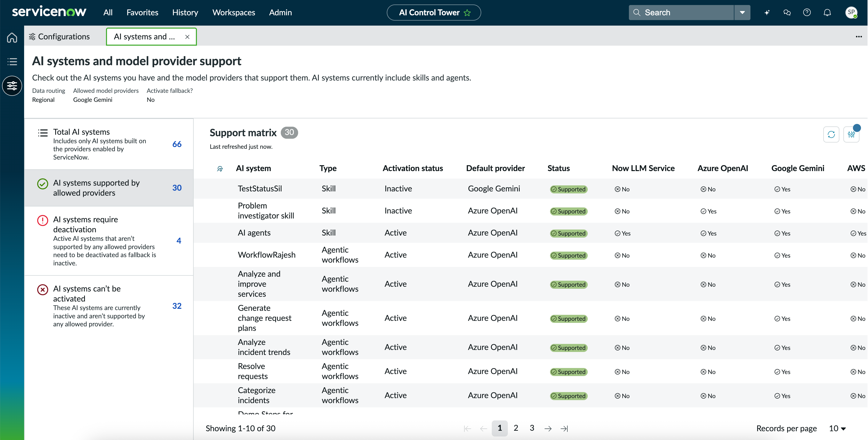Open the Records per page dropdown
868x440 pixels.
click(x=837, y=428)
